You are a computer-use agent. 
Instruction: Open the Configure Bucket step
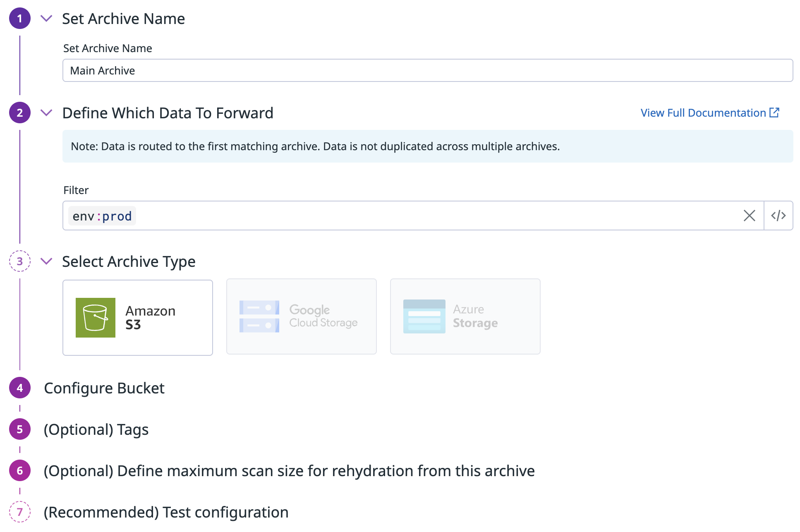point(104,388)
